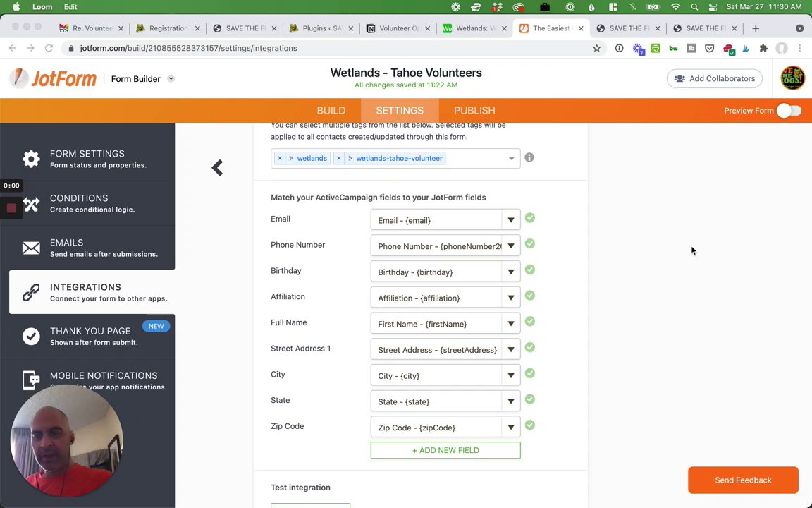This screenshot has height=508, width=812.
Task: Click the browser back arrow
Action: point(13,48)
